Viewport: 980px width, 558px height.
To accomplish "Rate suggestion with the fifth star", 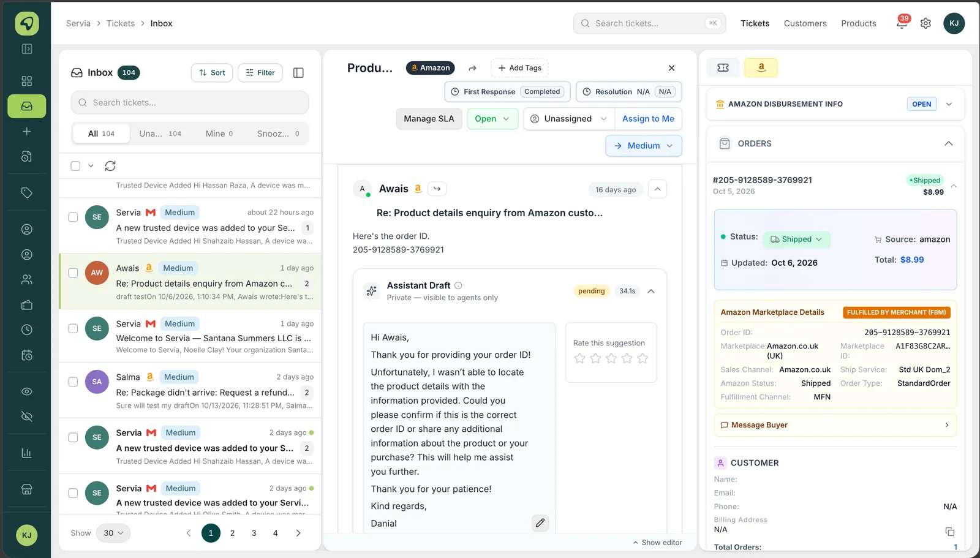I will 643,358.
